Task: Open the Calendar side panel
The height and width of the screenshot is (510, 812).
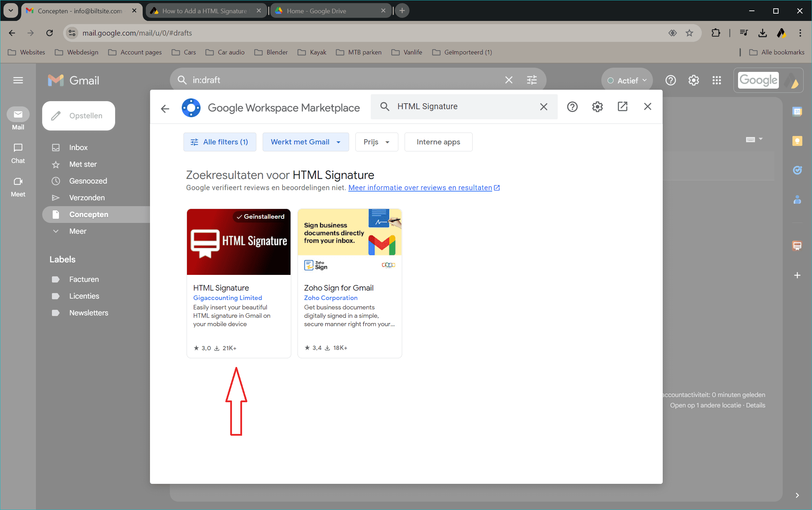Action: click(797, 112)
